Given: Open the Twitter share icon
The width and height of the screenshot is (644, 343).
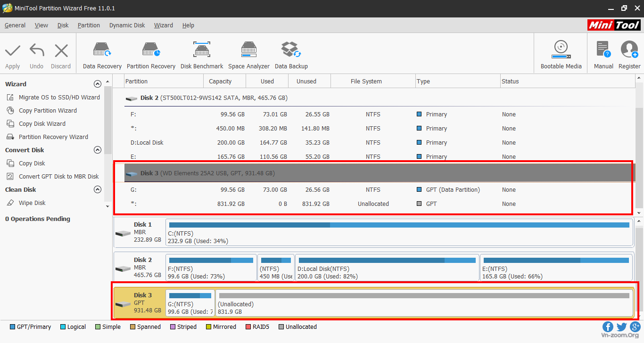Looking at the screenshot, I should click(x=621, y=327).
